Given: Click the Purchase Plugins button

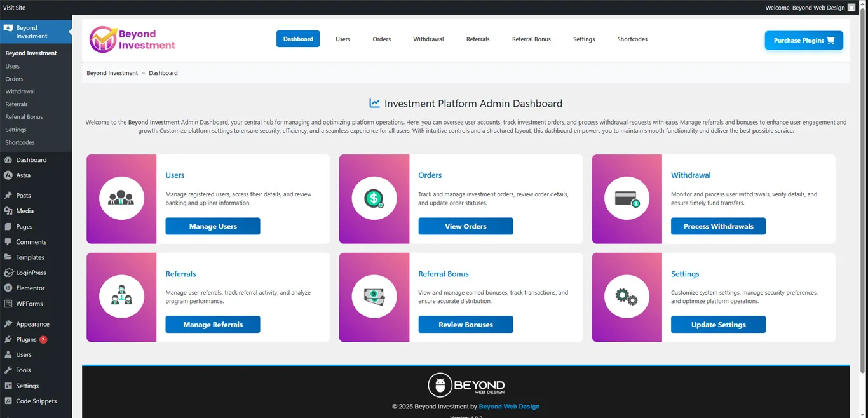Looking at the screenshot, I should [x=804, y=40].
